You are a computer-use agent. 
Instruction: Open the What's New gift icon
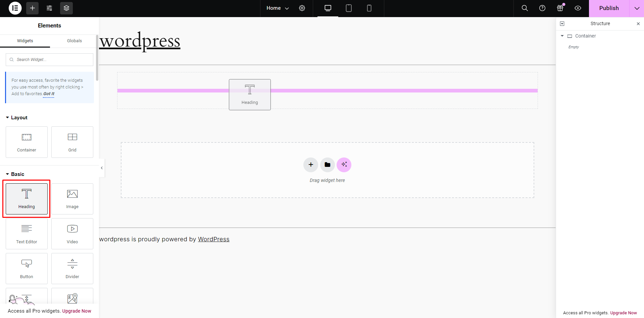pos(560,8)
